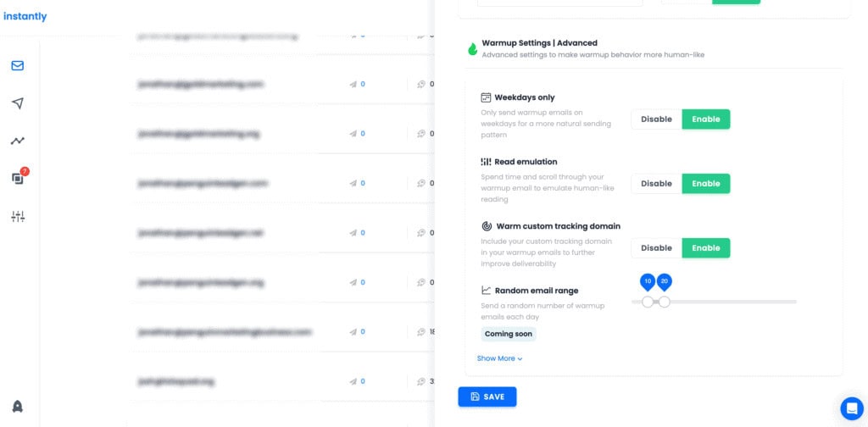
Task: Open the email accounts envelope icon
Action: coord(18,65)
